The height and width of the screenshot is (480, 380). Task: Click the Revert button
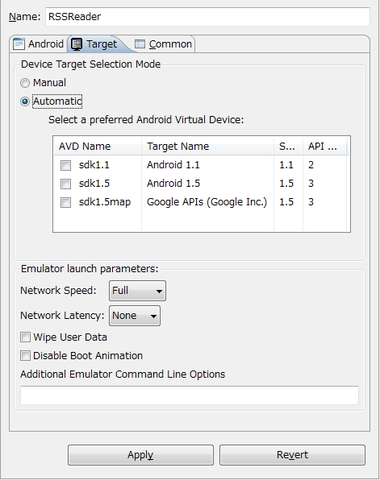292,455
